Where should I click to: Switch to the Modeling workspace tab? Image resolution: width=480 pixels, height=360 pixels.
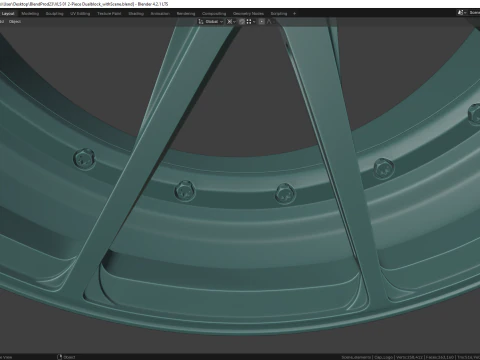(30, 14)
